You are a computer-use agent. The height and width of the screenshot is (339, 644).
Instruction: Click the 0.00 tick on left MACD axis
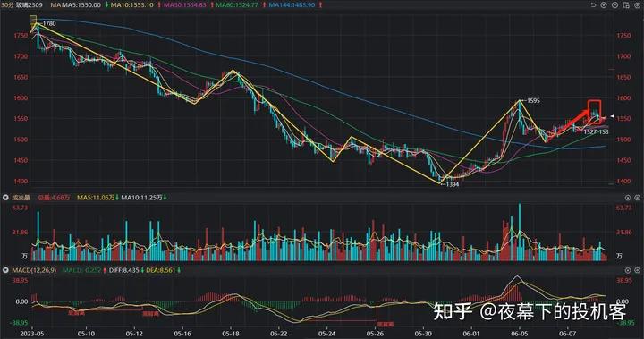[21, 301]
